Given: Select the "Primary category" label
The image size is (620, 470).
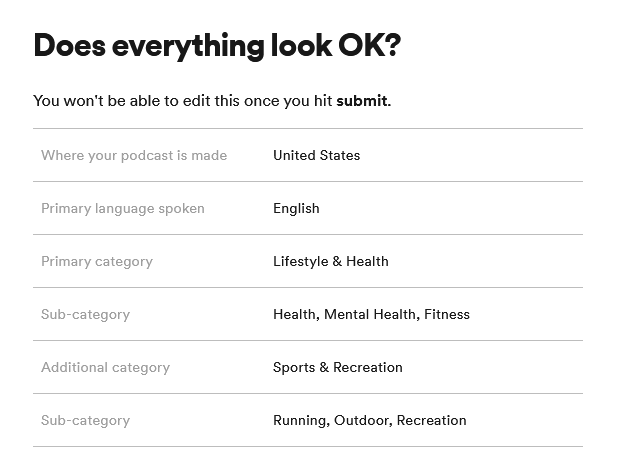Looking at the screenshot, I should click(x=97, y=261).
